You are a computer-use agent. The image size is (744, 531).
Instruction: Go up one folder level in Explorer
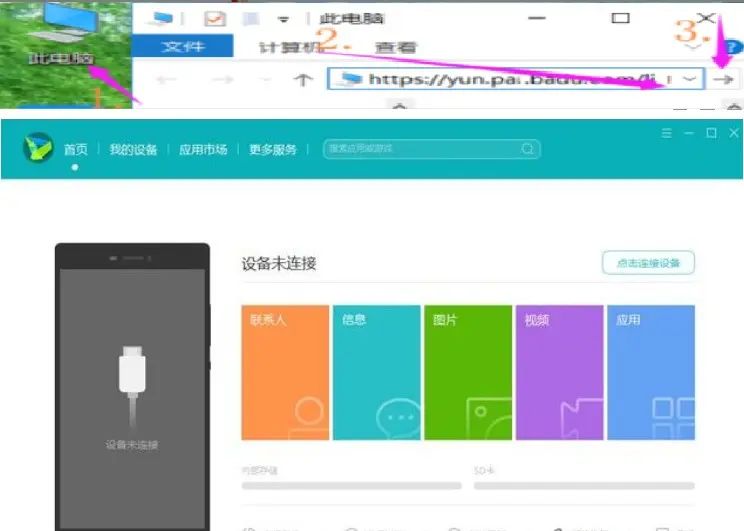[x=303, y=80]
